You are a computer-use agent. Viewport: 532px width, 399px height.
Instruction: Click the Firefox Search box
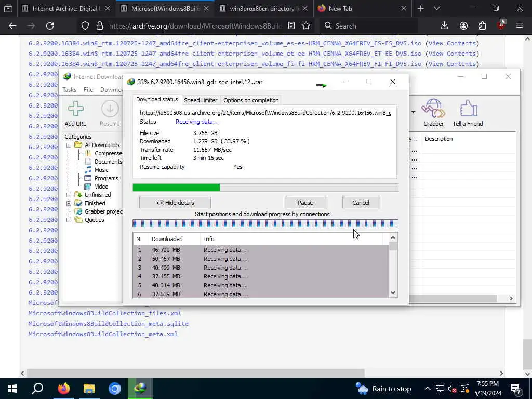[368, 26]
